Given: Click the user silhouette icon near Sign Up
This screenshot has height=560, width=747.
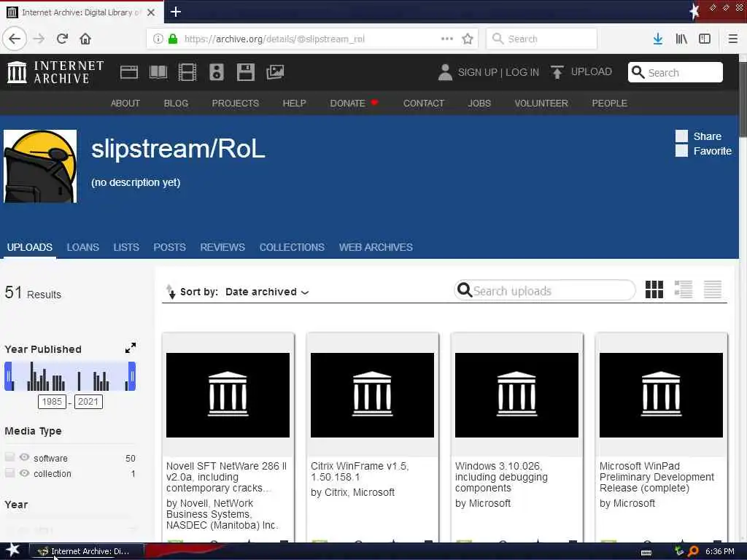Looking at the screenshot, I should pyautogui.click(x=445, y=72).
